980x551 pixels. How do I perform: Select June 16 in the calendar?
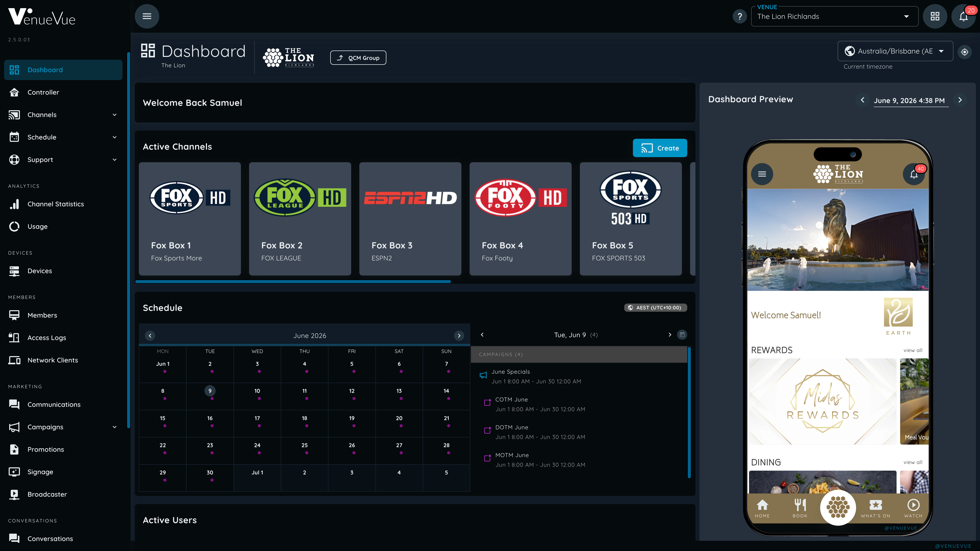pyautogui.click(x=210, y=423)
